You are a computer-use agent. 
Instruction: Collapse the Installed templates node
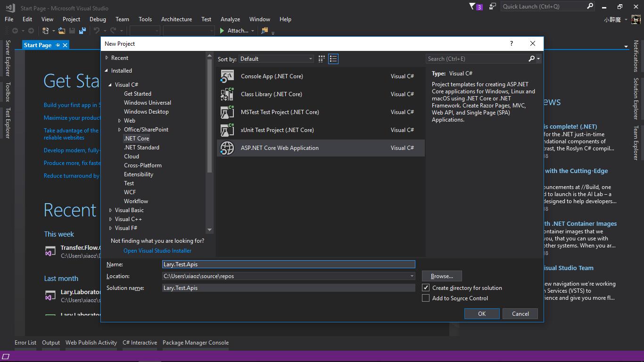click(107, 71)
